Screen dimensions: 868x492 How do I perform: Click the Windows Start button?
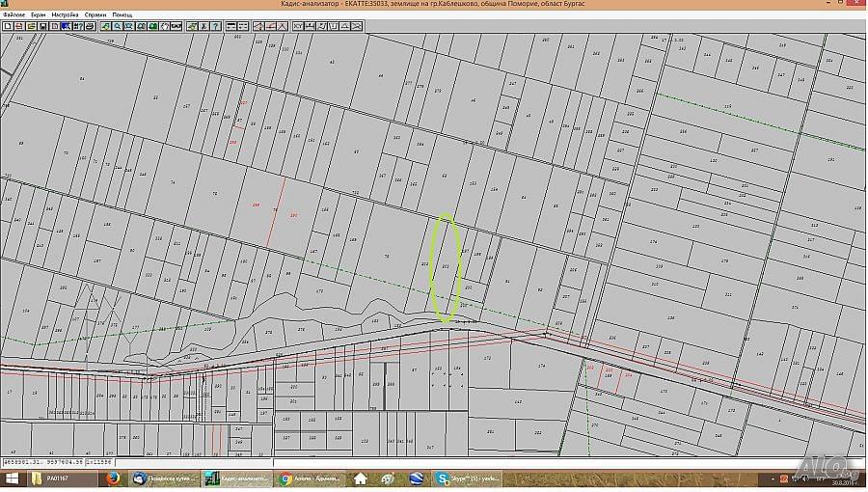[11, 478]
